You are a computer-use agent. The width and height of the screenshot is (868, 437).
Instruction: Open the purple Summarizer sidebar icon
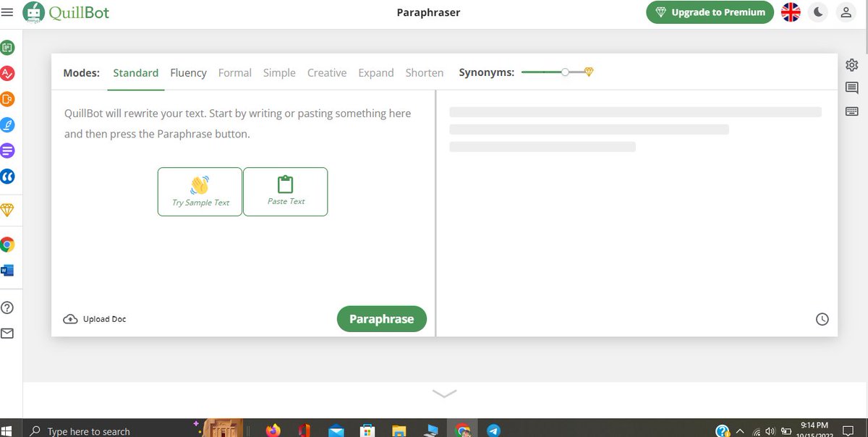click(7, 150)
